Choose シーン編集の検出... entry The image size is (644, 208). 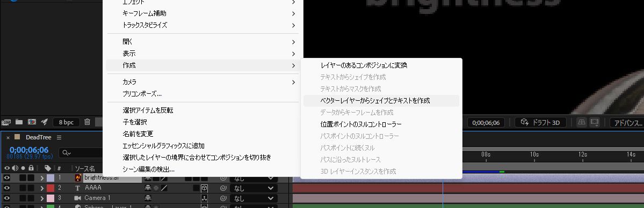pyautogui.click(x=149, y=169)
